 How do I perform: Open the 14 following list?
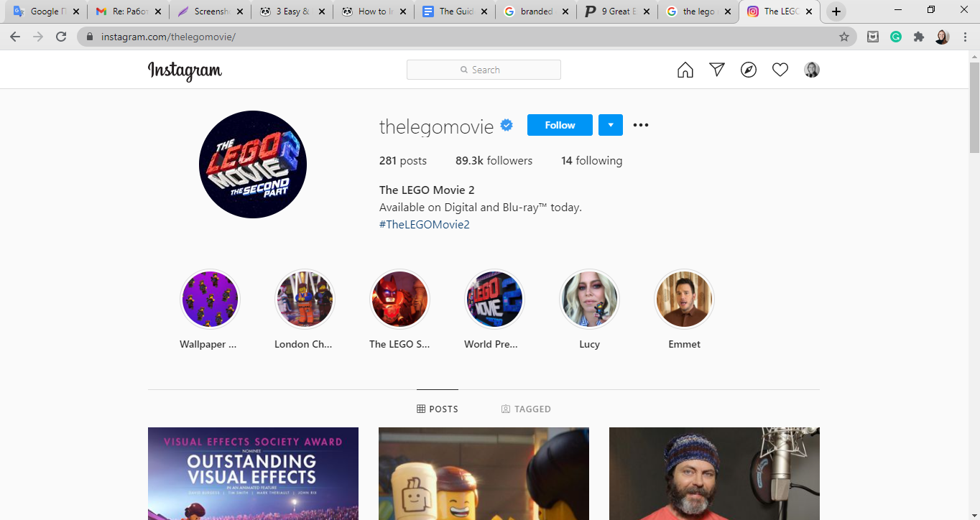pos(591,161)
